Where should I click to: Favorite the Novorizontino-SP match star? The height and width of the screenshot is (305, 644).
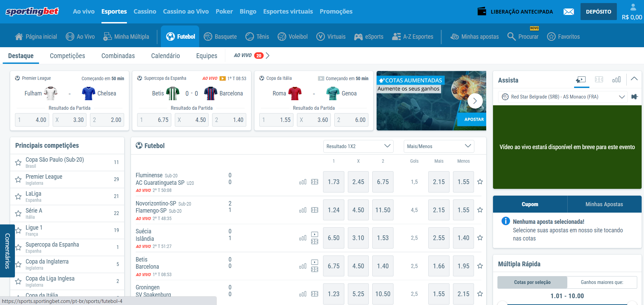(x=480, y=210)
